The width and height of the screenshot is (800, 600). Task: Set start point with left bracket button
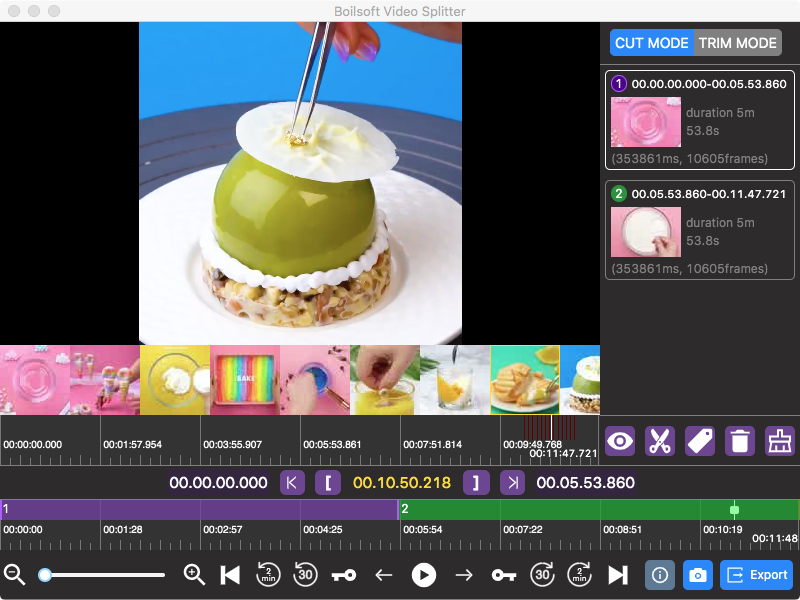point(328,483)
